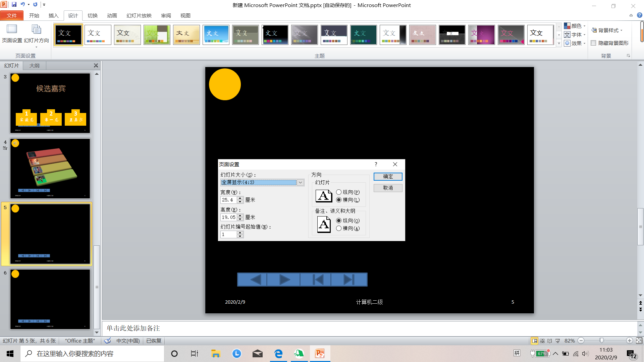The height and width of the screenshot is (362, 644).
Task: Switch to the 动画 ribbon tab
Action: pyautogui.click(x=112, y=15)
